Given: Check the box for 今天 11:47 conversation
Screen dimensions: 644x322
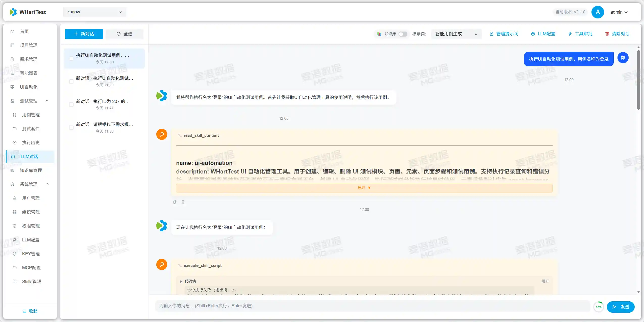Looking at the screenshot, I should tap(71, 105).
